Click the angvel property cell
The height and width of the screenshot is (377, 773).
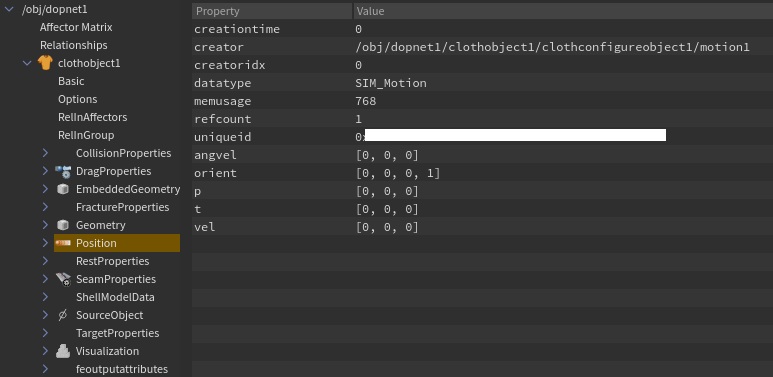pos(272,155)
